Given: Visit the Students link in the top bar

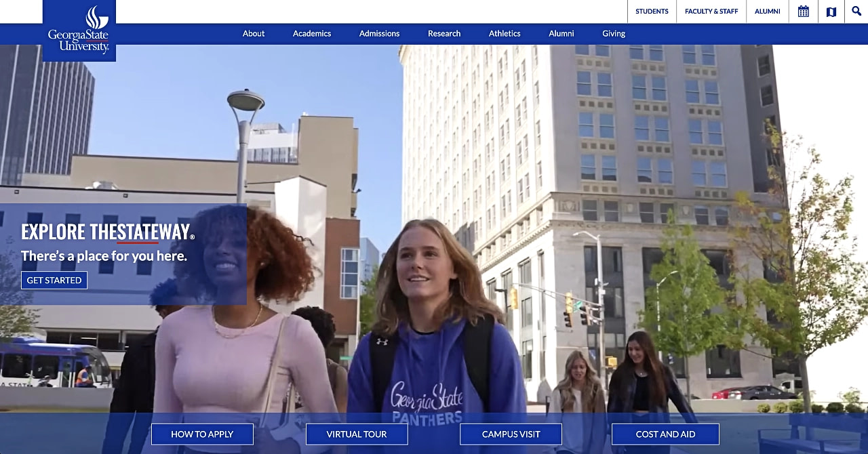Looking at the screenshot, I should 652,12.
